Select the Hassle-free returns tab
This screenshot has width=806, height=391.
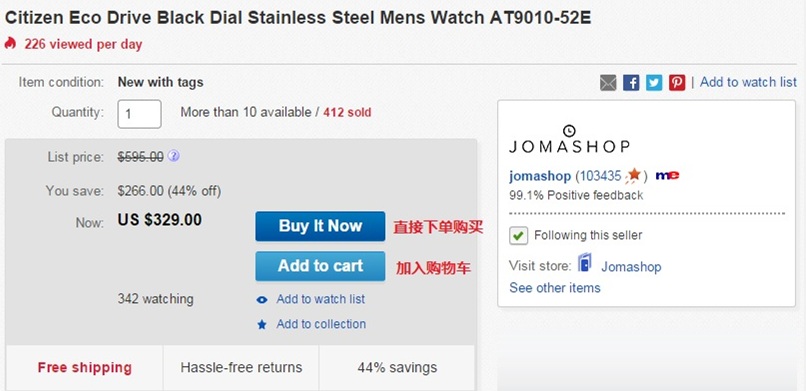(241, 368)
